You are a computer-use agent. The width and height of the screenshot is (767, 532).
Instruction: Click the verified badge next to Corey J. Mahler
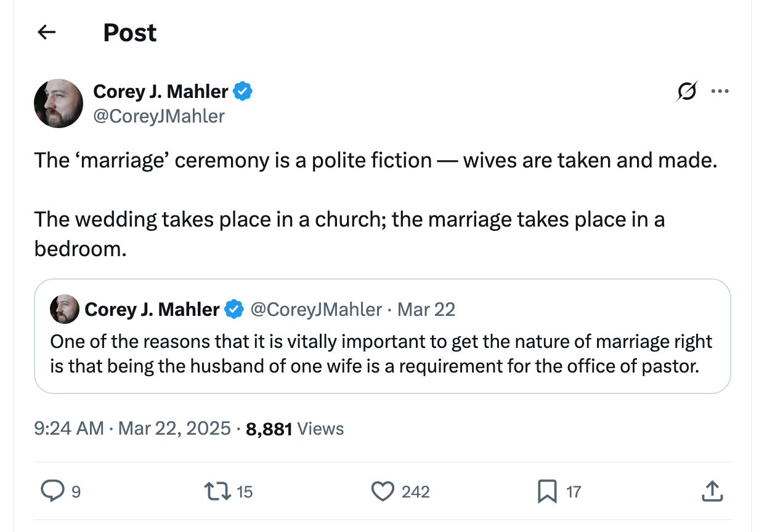coord(243,91)
